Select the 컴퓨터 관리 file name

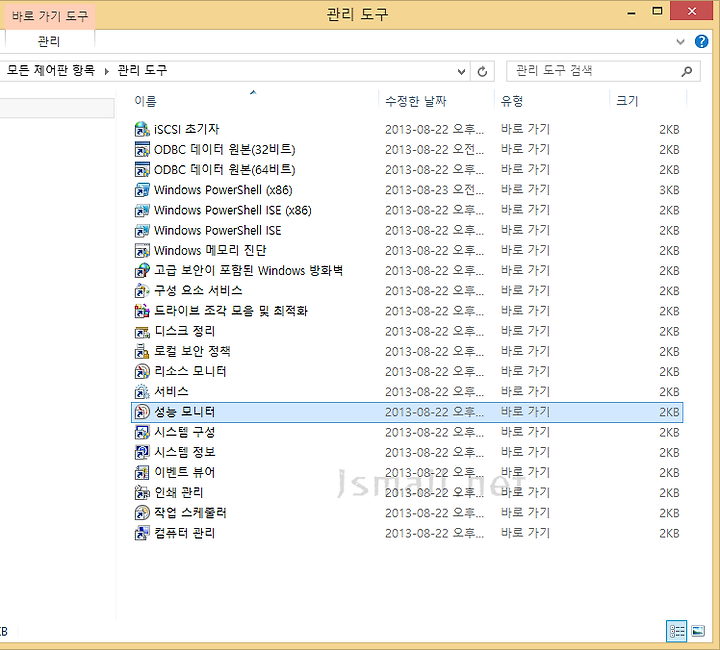[185, 533]
